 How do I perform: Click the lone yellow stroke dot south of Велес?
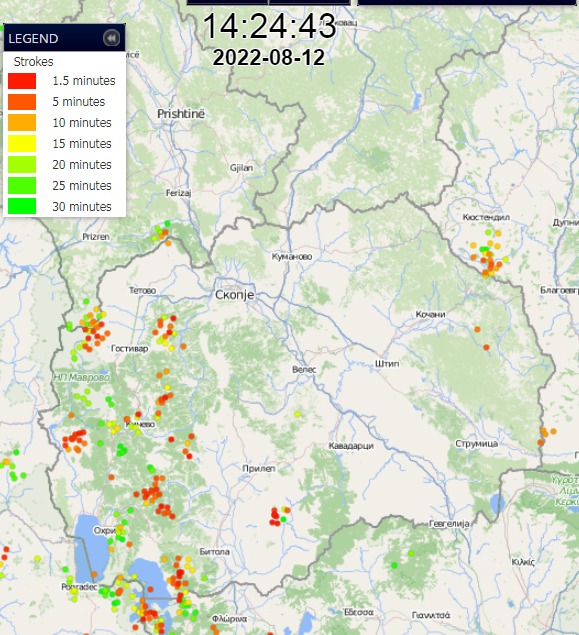point(298,414)
